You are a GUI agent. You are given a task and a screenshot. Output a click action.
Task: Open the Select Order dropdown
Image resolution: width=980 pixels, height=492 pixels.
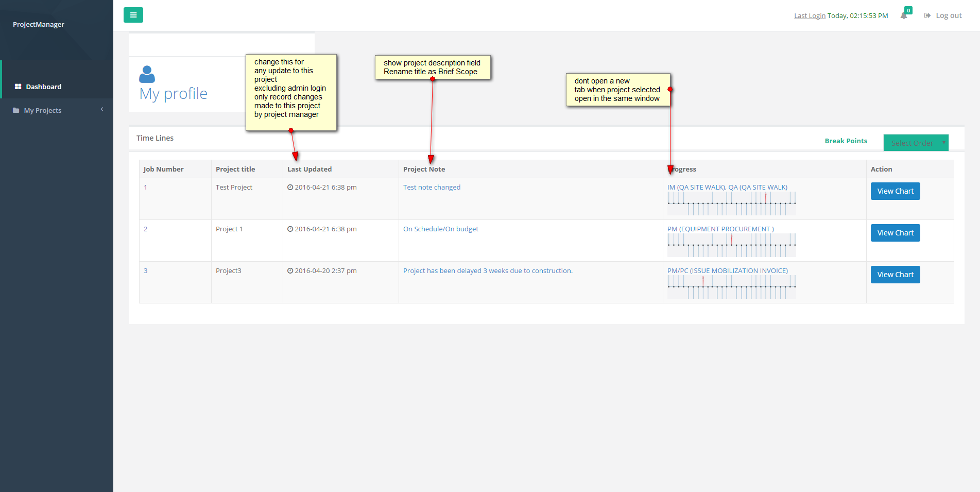pos(916,143)
